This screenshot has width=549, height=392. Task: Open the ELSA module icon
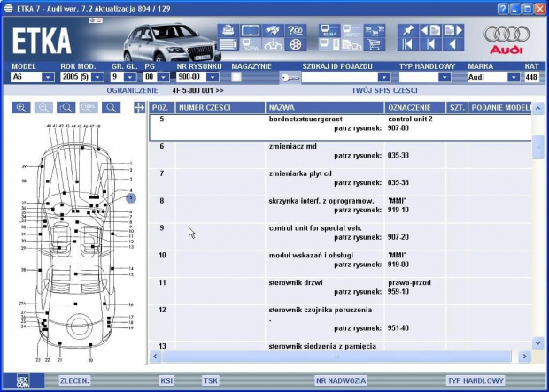click(x=327, y=30)
